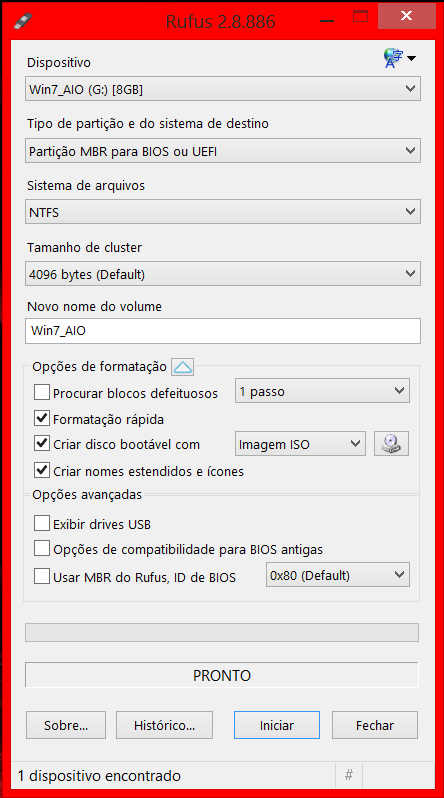This screenshot has height=798, width=444.
Task: Toggle Criar disco bootável com checkbox
Action: [41, 443]
